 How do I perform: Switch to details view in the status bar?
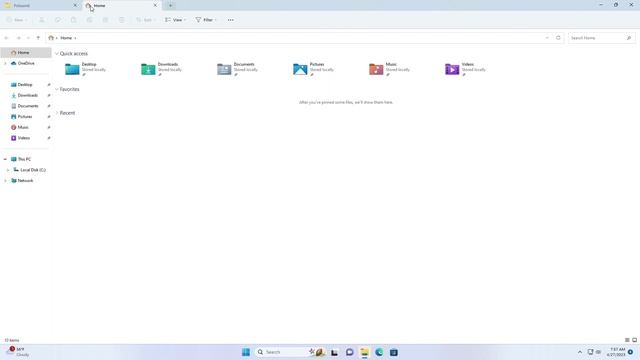[627, 340]
